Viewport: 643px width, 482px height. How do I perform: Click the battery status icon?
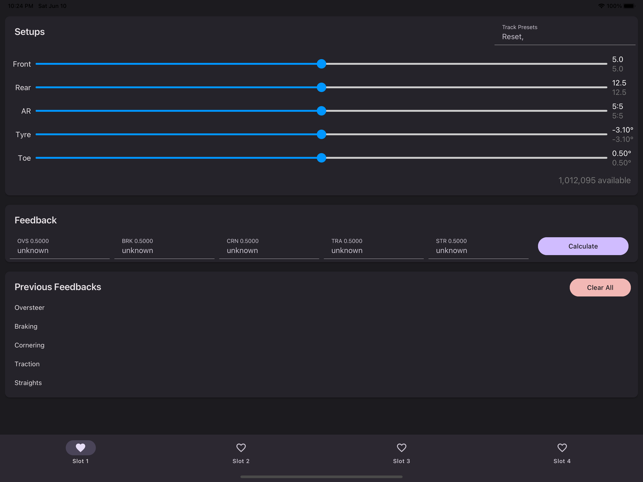tap(629, 6)
